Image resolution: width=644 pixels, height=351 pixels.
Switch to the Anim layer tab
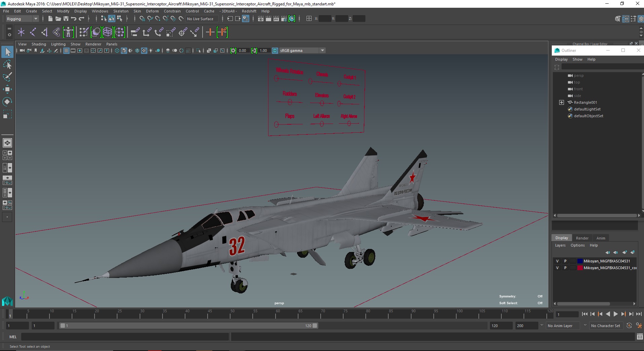click(x=601, y=238)
